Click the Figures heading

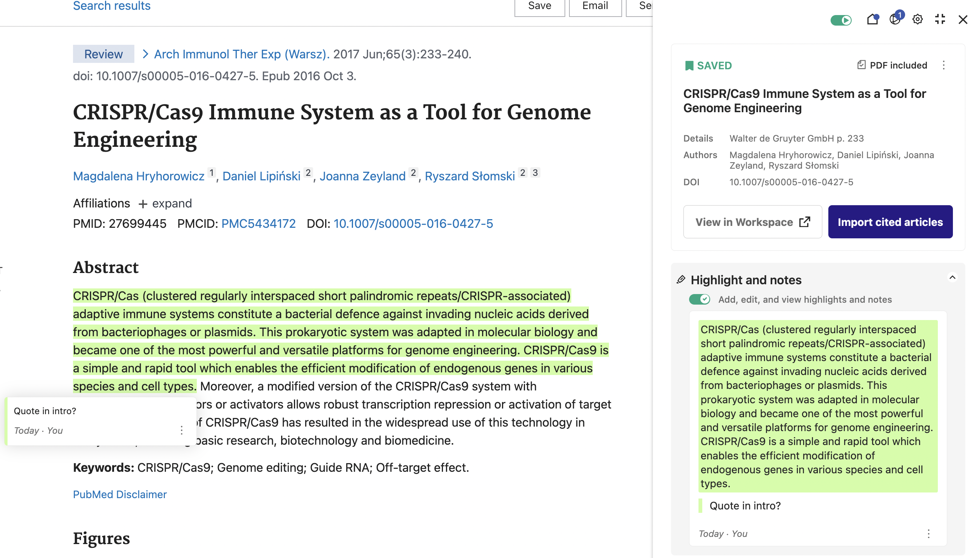pyautogui.click(x=102, y=539)
